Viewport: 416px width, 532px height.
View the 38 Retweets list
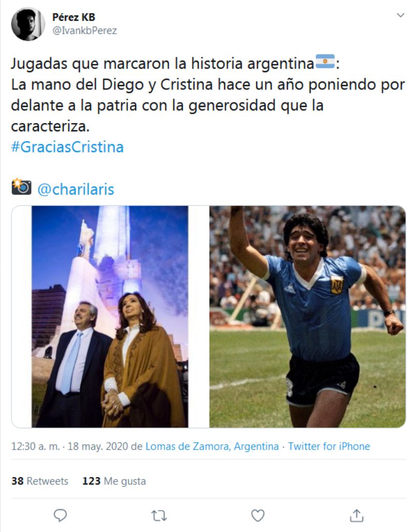(39, 481)
